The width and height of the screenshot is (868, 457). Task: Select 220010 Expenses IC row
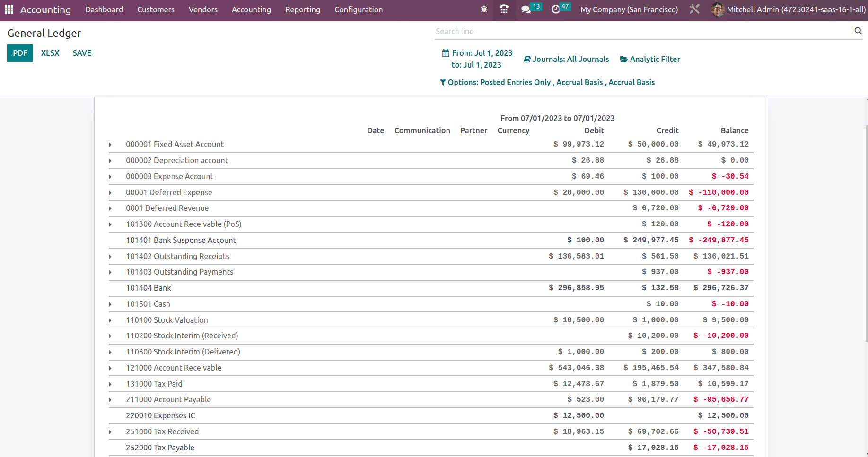431,415
